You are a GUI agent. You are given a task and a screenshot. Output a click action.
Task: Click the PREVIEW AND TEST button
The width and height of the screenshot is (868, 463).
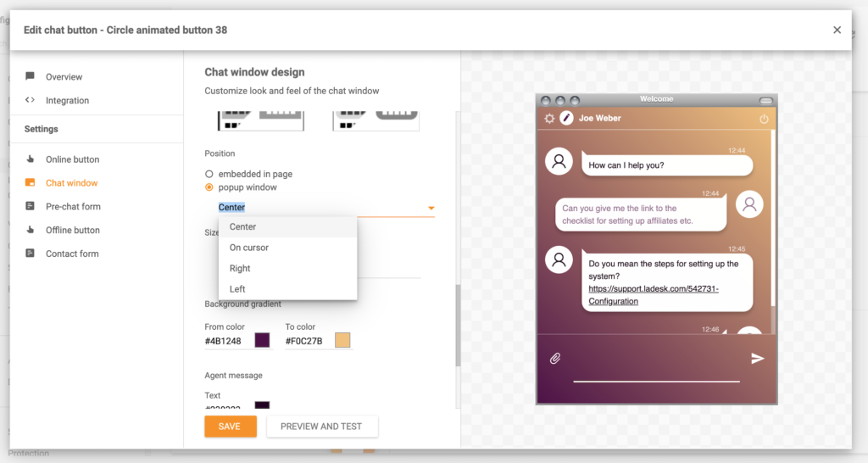click(x=321, y=427)
